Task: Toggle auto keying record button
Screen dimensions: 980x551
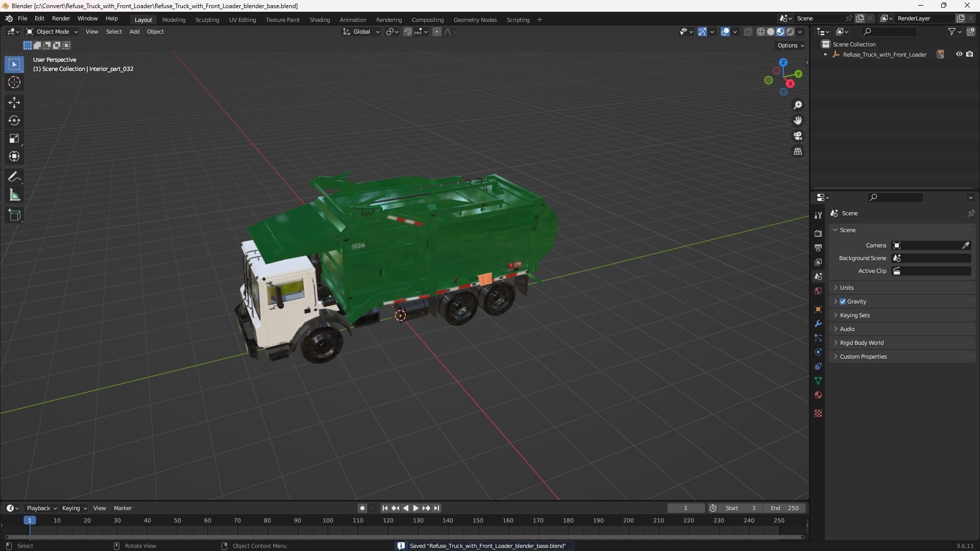Action: point(362,508)
